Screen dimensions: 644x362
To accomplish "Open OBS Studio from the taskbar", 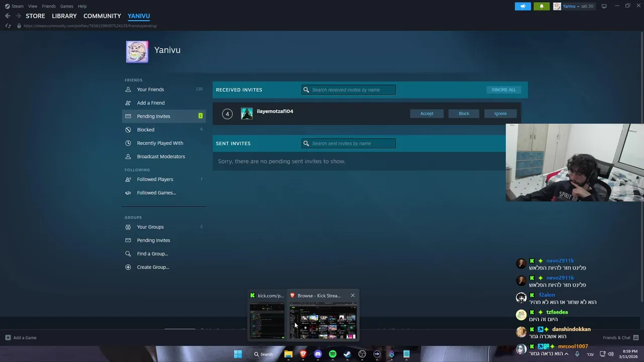I will pyautogui.click(x=362, y=354).
